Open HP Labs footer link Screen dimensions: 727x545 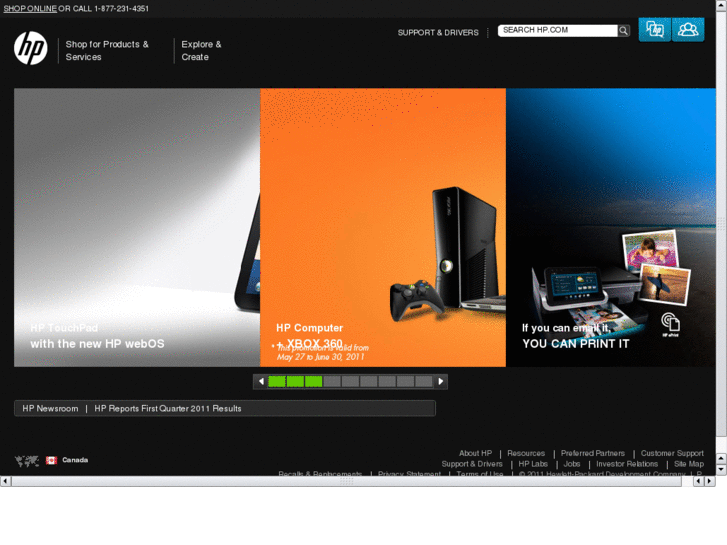click(533, 464)
